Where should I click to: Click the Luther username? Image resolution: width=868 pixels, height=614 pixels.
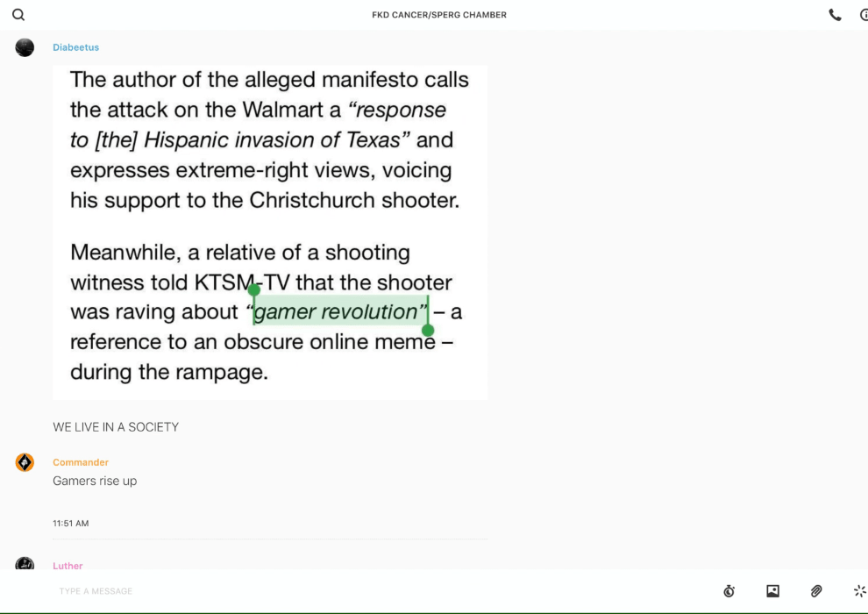pyautogui.click(x=68, y=566)
